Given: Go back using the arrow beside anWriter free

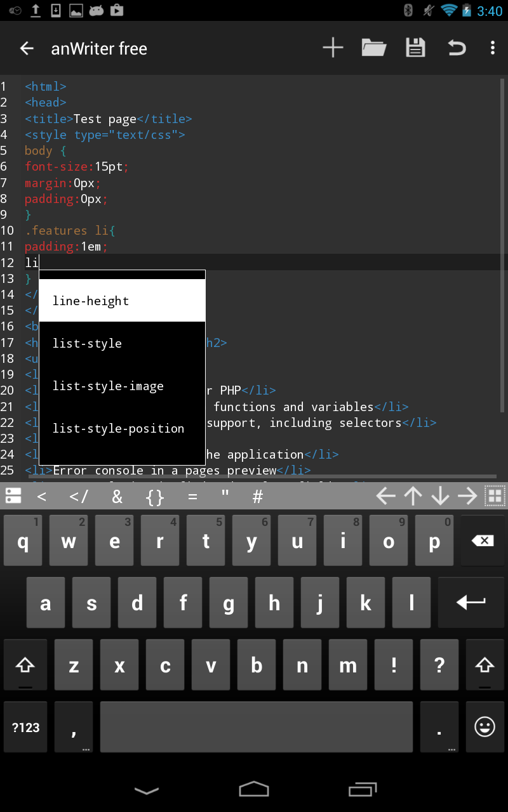Looking at the screenshot, I should tap(27, 48).
